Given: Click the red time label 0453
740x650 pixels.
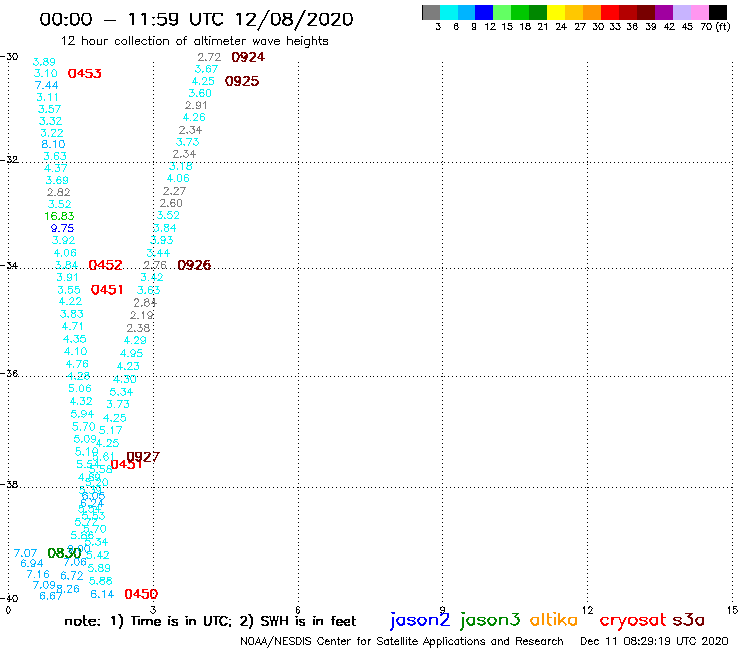Looking at the screenshot, I should click(x=84, y=74).
